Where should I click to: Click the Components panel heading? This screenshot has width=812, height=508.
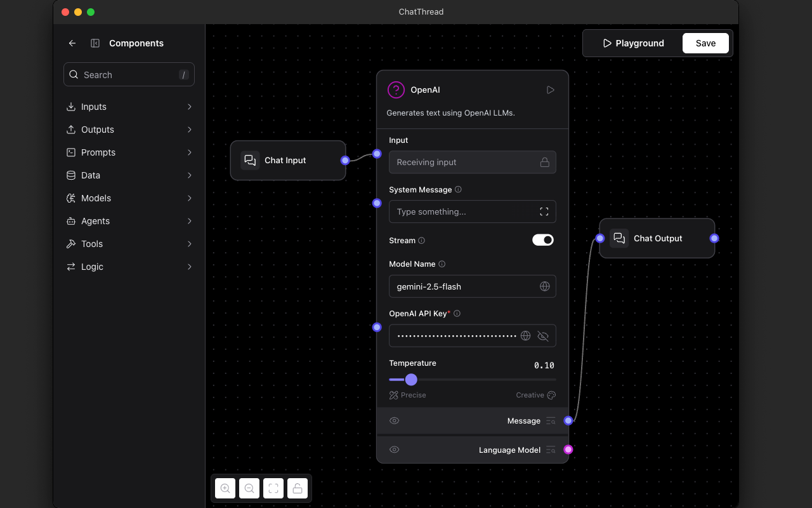[x=136, y=43]
